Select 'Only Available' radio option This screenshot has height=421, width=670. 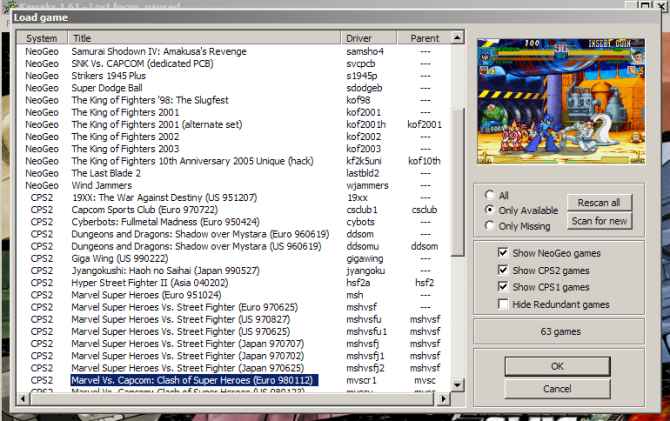489,210
